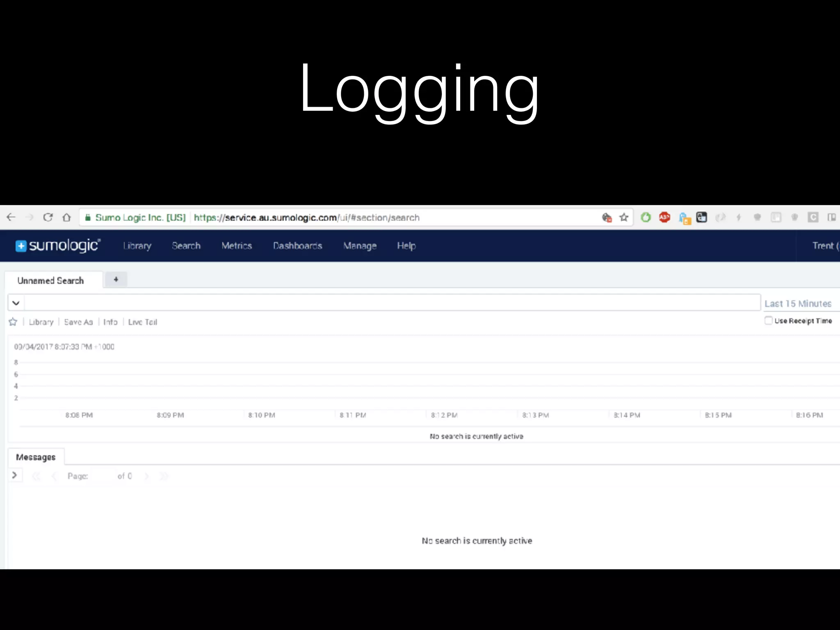Click the Sumo Logic logo
The height and width of the screenshot is (630, 840).
click(58, 245)
